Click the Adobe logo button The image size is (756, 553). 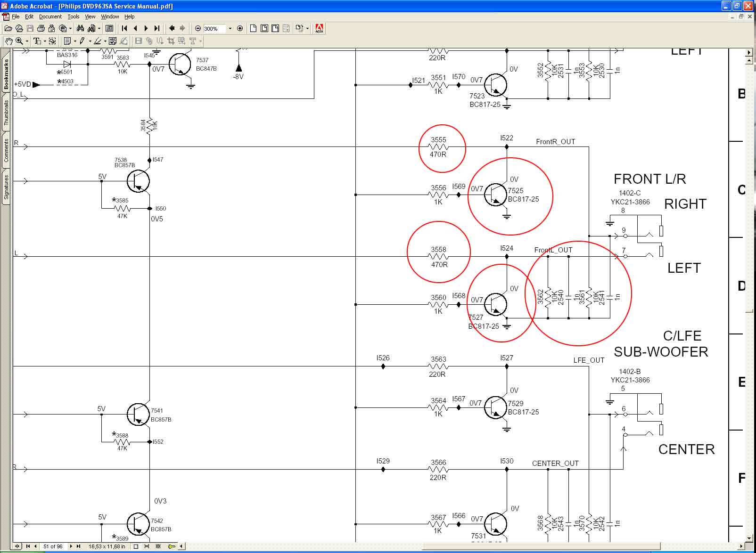click(319, 28)
